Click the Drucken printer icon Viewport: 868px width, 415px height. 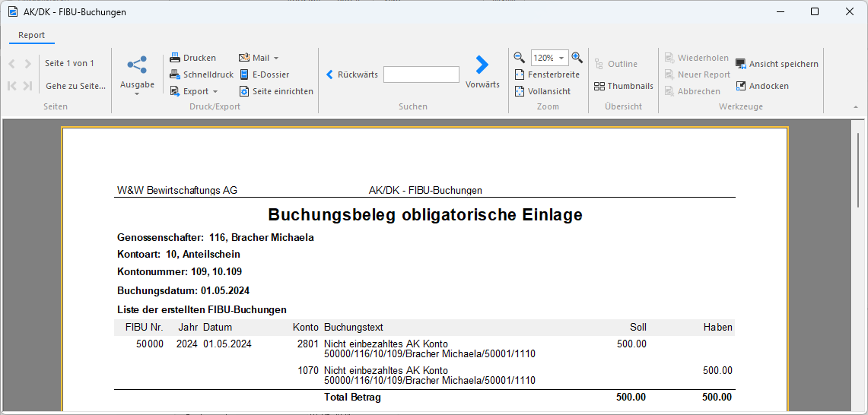point(175,58)
